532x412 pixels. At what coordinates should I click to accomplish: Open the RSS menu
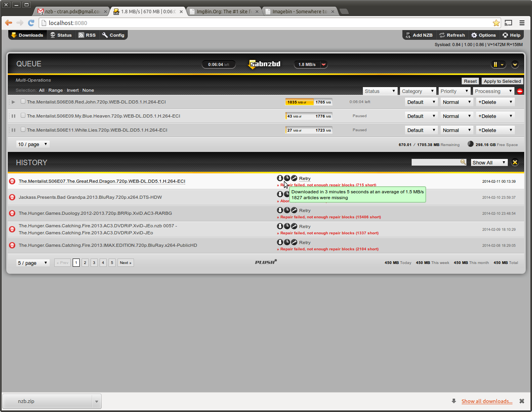87,35
